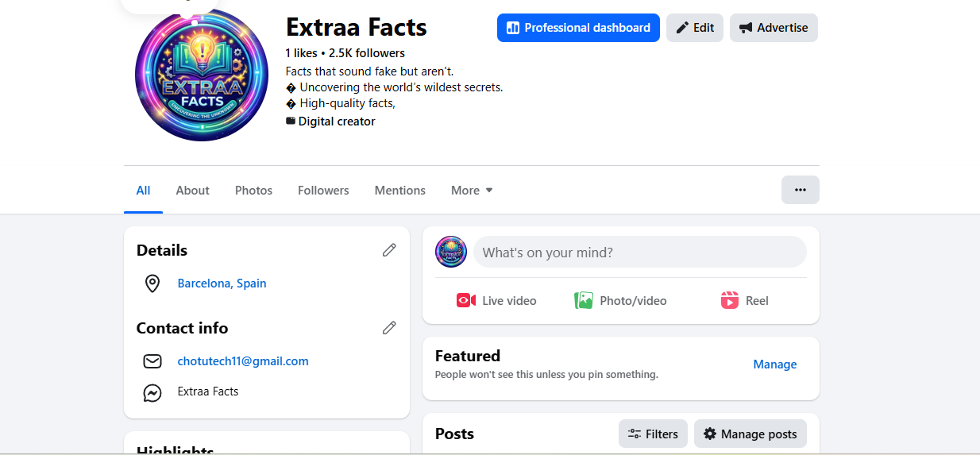Add a Photo/video to post
The width and height of the screenshot is (980, 455).
click(x=620, y=301)
